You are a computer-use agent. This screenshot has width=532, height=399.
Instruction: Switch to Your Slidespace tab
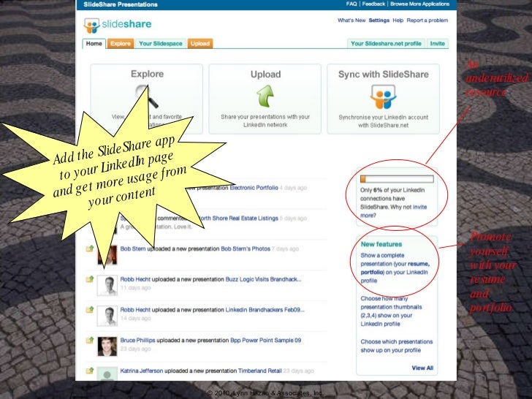pos(161,43)
